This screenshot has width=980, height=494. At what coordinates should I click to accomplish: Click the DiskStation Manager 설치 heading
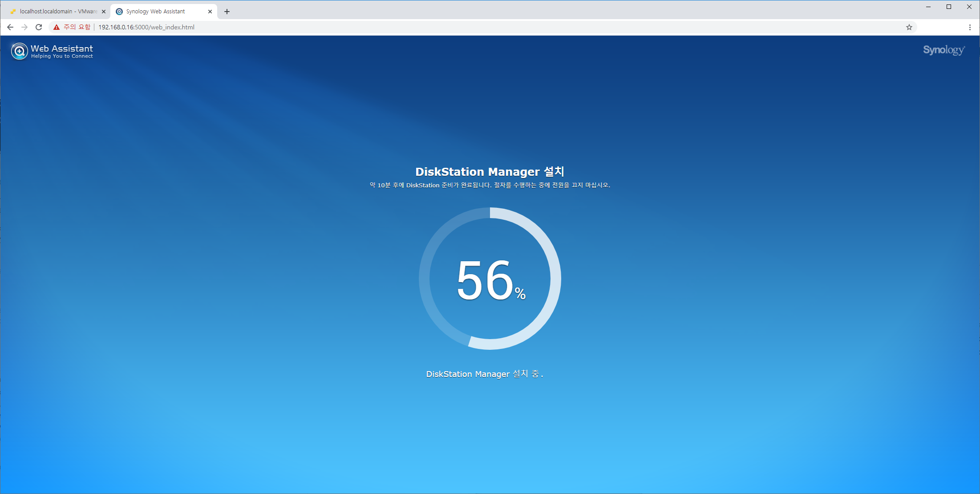490,172
